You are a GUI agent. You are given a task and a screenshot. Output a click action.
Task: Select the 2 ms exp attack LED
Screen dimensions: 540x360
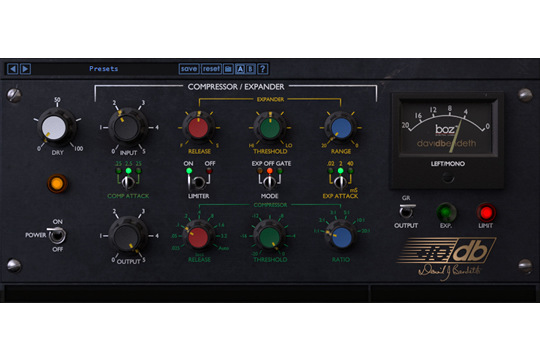click(x=341, y=171)
